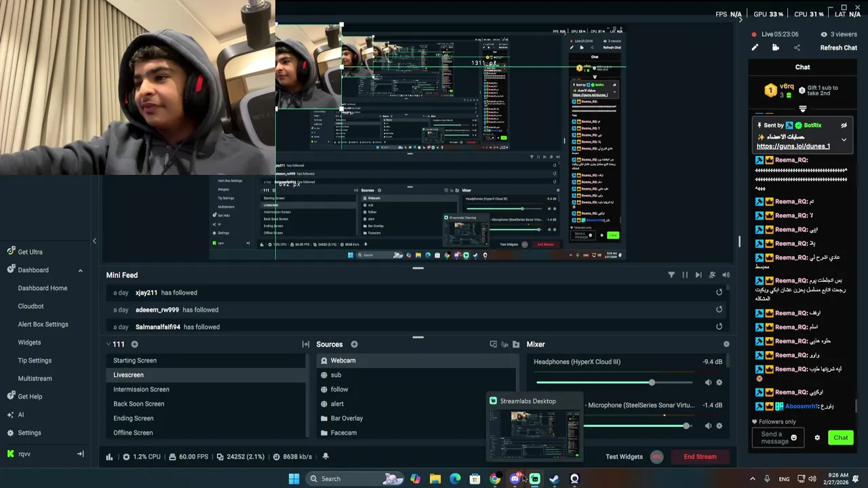The height and width of the screenshot is (488, 868).
Task: Replay the adeeem_rw999 follow alert
Action: (719, 310)
